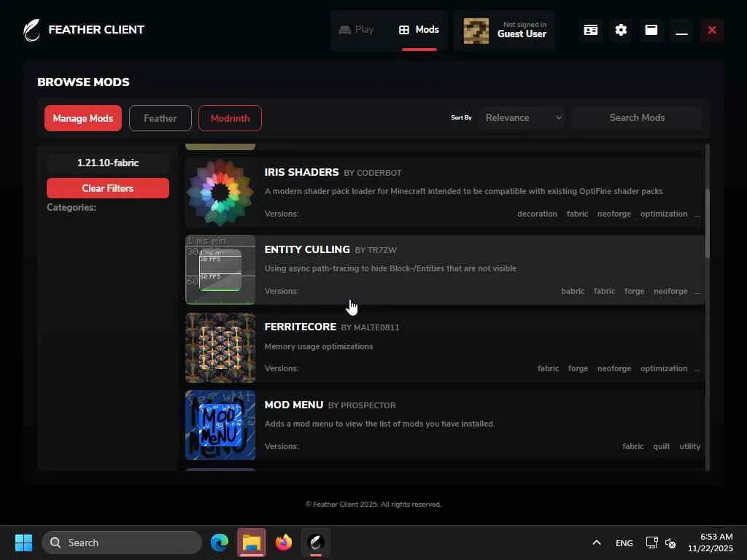Click BY PROSPECTOR author label
The height and width of the screenshot is (560, 747).
coord(362,405)
